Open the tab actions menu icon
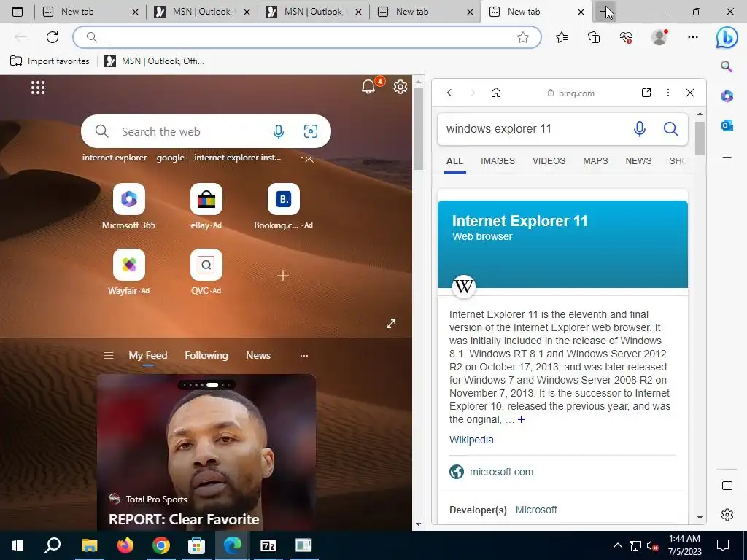Viewport: 747px width, 560px height. point(18,12)
